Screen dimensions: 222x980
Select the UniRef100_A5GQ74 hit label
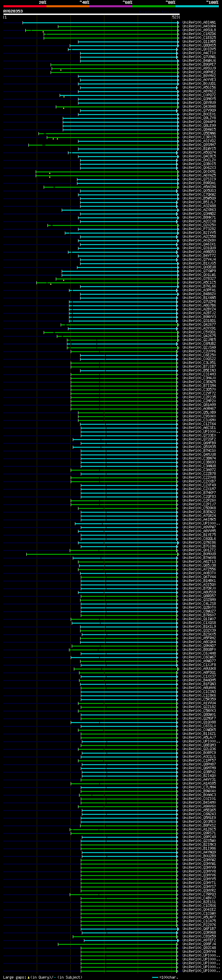click(x=199, y=153)
